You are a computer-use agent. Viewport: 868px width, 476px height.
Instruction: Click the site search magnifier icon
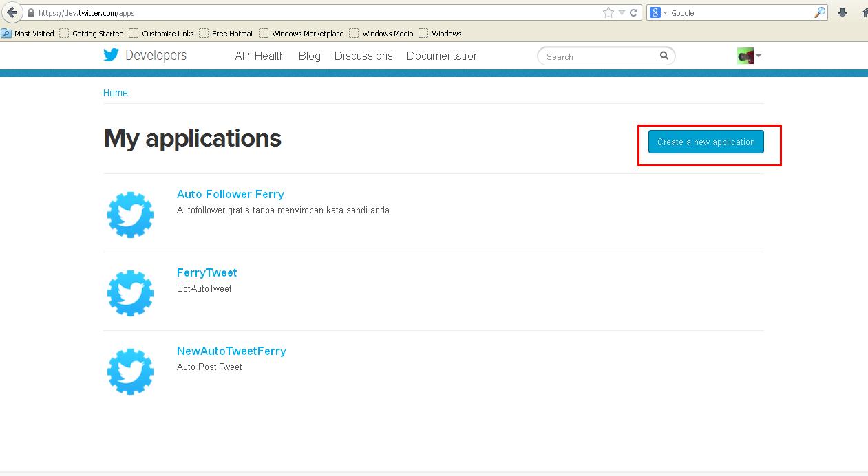point(664,56)
